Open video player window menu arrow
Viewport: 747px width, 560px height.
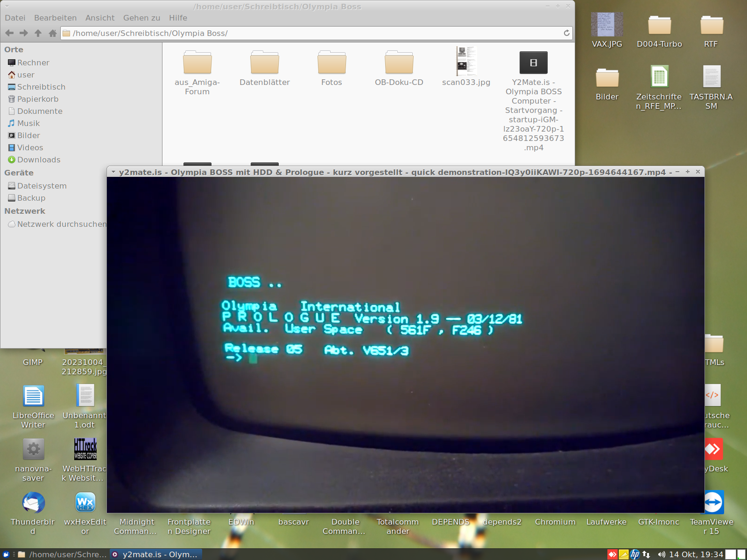click(x=113, y=172)
